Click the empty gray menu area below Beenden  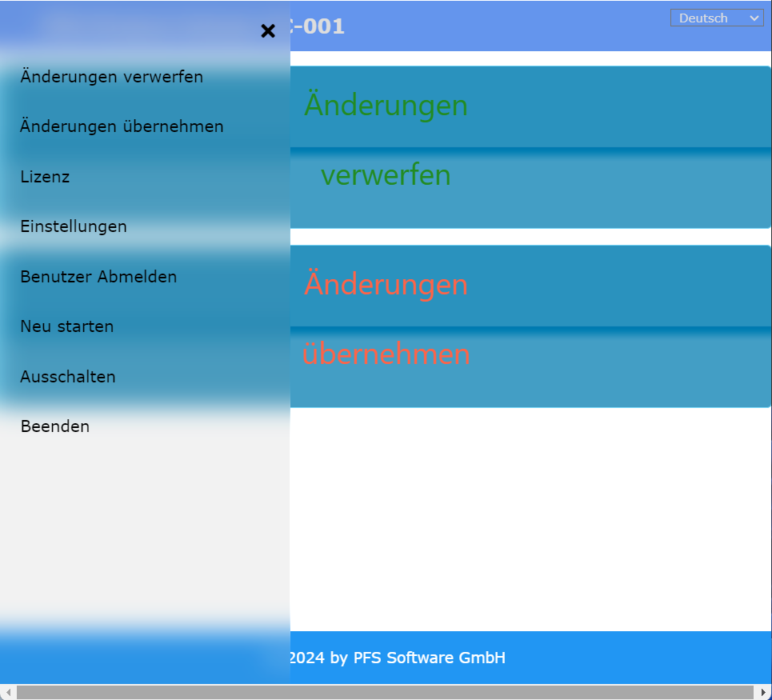tap(144, 528)
